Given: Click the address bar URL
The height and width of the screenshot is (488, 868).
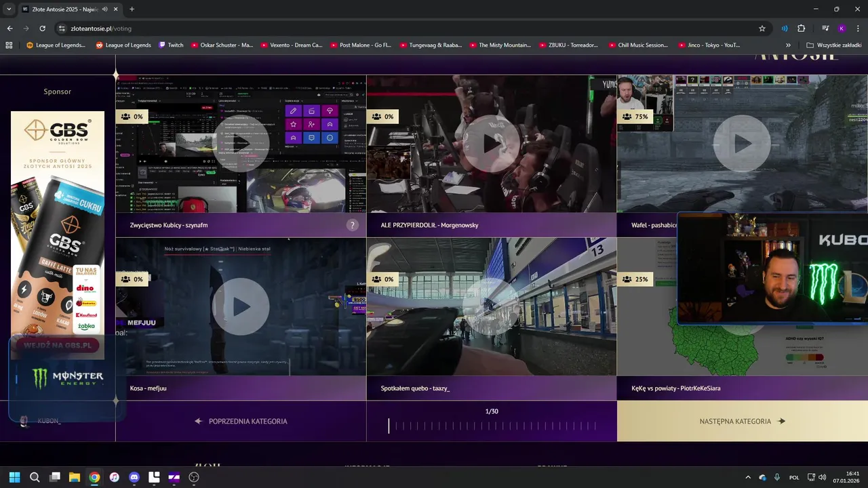Looking at the screenshot, I should [101, 28].
